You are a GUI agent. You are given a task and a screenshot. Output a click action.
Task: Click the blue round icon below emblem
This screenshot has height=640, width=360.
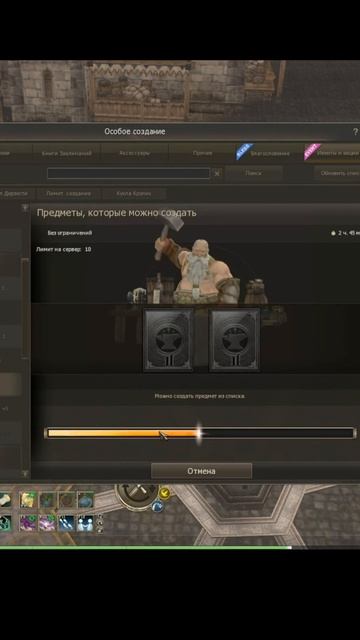coord(158,507)
